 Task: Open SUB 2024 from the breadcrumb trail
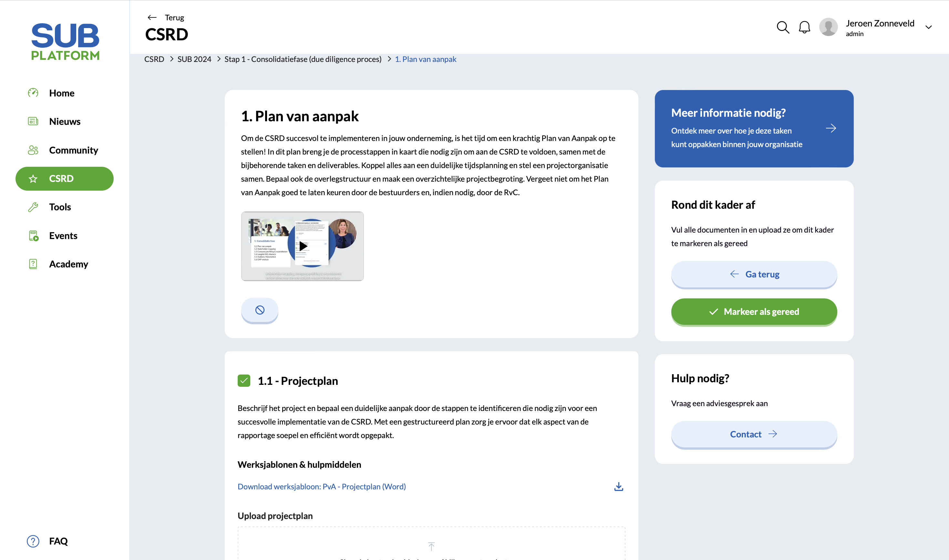click(x=194, y=59)
